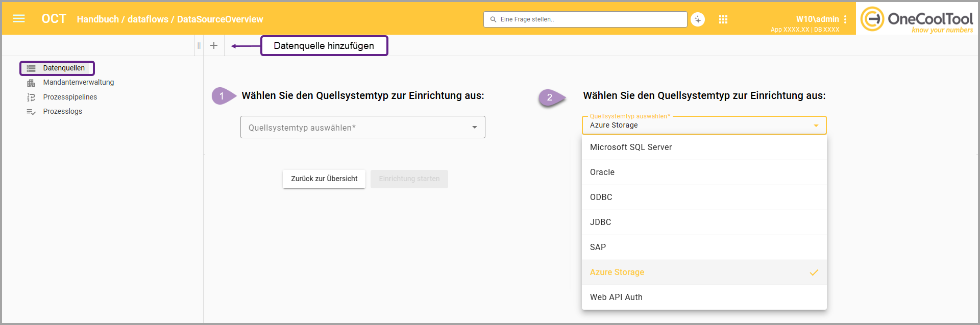The image size is (980, 325).
Task: Click the W10\admin user name
Action: (817, 19)
